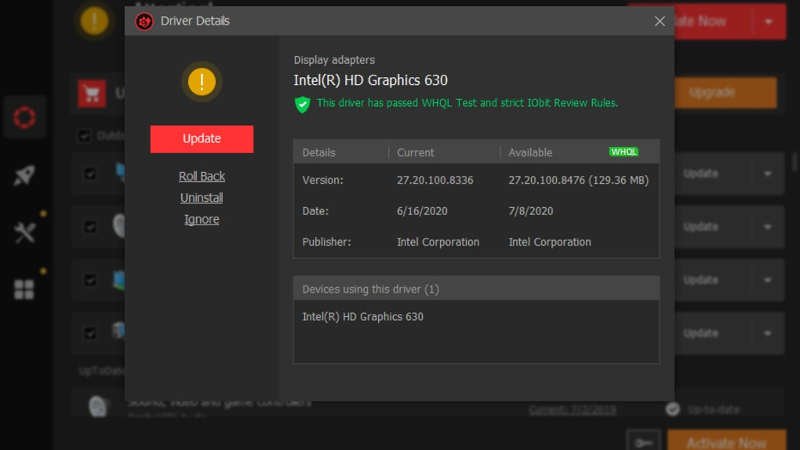Click Intel(R) HD Graphics 630 in devices list
Screen dimensions: 800x450
click(363, 317)
